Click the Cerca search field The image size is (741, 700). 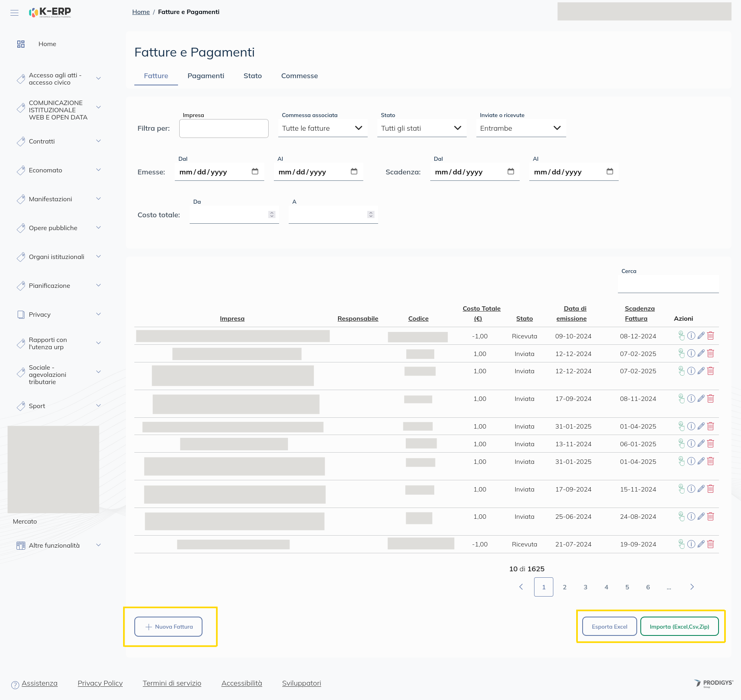[x=668, y=284]
